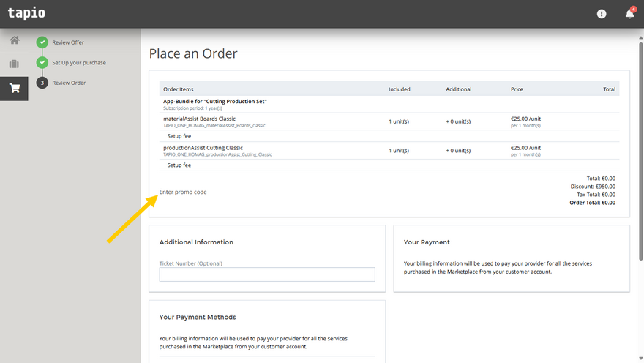Go to Home via sidebar house icon
The image size is (644, 363).
[x=15, y=40]
